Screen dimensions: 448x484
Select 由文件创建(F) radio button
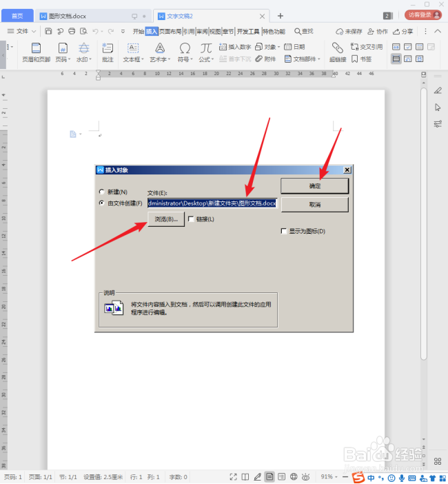[101, 203]
